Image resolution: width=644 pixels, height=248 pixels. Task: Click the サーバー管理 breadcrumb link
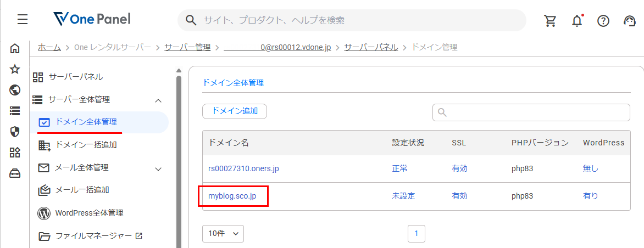click(187, 47)
